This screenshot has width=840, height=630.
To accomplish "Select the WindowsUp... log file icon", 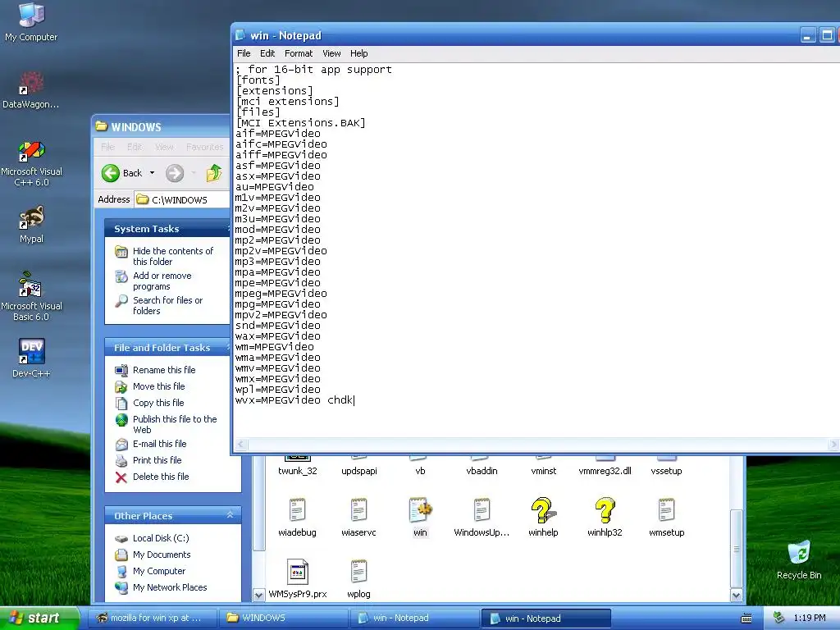I will point(482,517).
